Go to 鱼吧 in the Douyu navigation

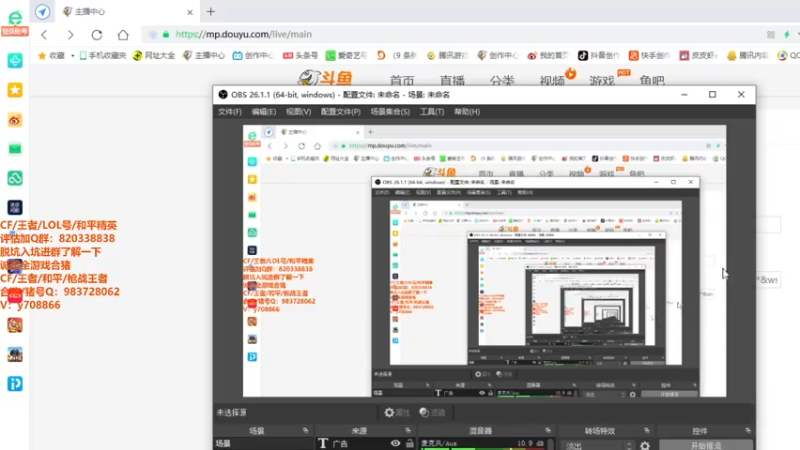[652, 81]
